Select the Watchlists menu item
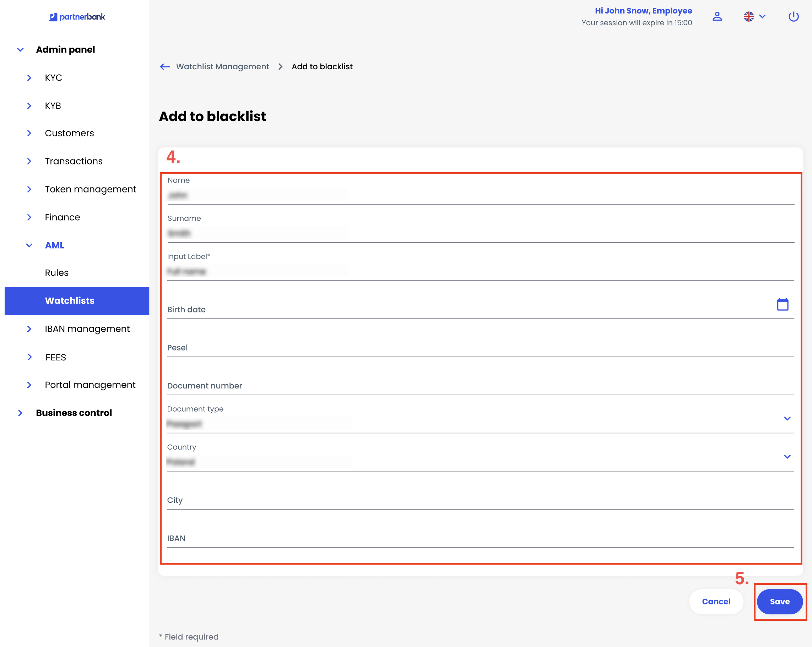Viewport: 812px width, 647px height. coord(70,300)
